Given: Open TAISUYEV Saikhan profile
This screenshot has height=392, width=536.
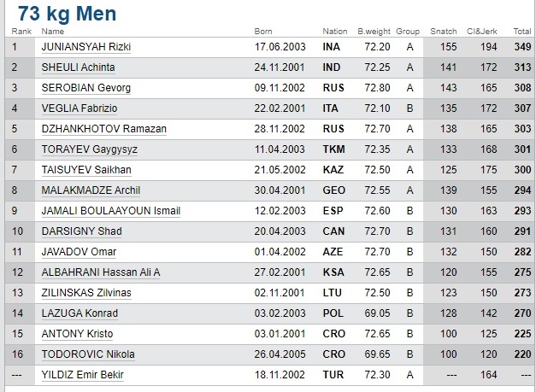Looking at the screenshot, I should [x=85, y=170].
